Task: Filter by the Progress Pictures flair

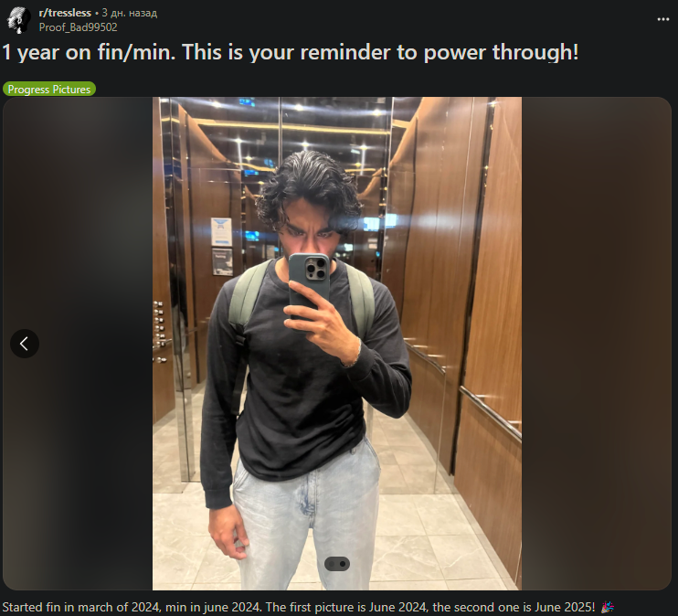Action: (49, 90)
